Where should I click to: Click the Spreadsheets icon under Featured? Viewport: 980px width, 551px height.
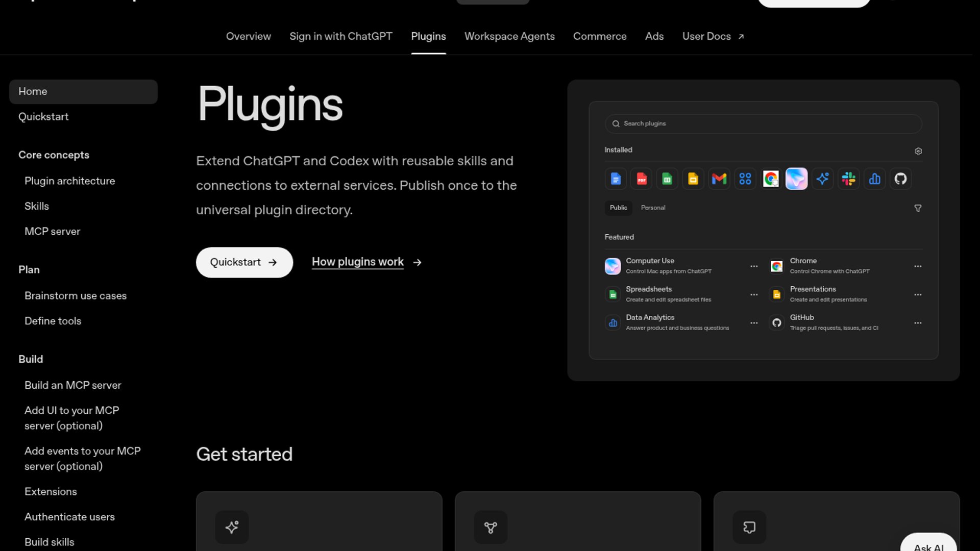[x=612, y=294]
